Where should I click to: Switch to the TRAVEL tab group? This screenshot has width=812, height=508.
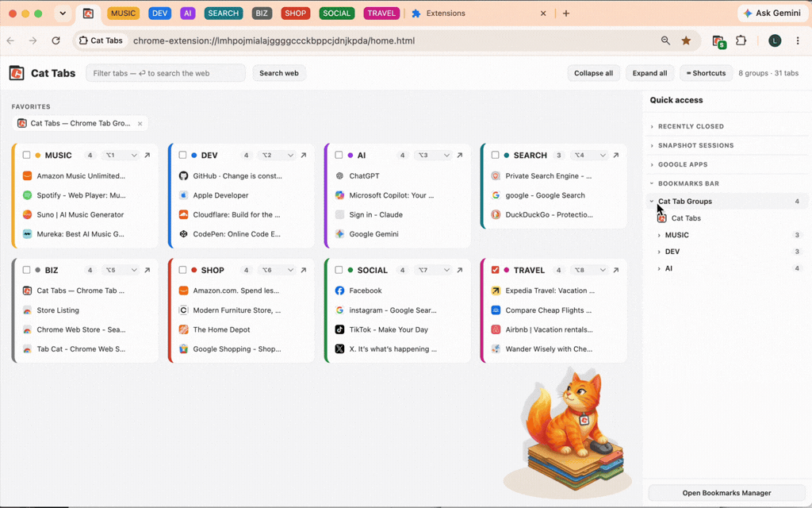point(381,13)
